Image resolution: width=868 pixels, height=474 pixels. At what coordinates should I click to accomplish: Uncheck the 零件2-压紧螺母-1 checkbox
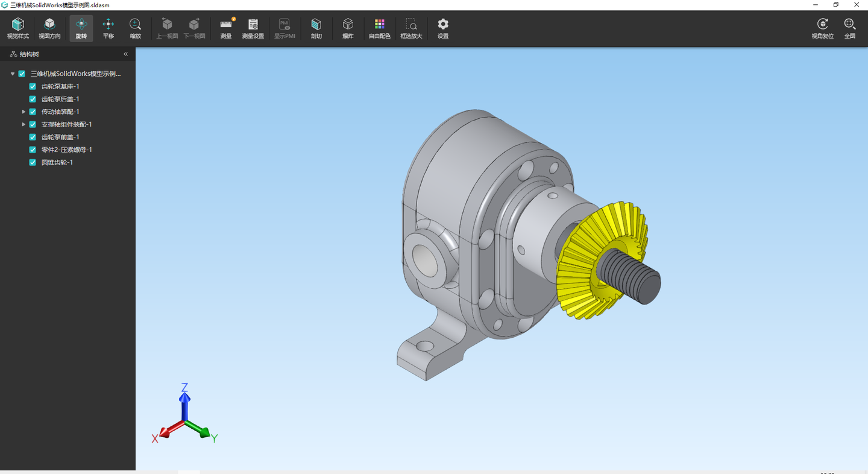click(33, 150)
